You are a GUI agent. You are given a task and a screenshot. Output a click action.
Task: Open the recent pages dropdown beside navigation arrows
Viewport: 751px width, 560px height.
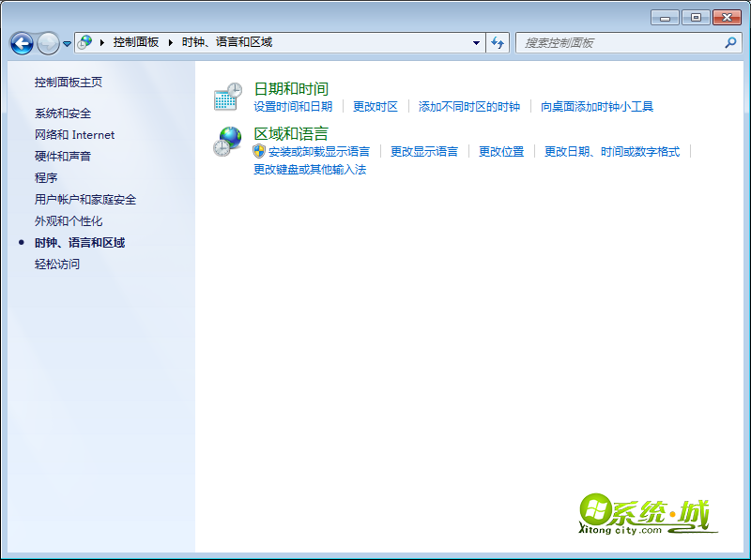[x=66, y=42]
